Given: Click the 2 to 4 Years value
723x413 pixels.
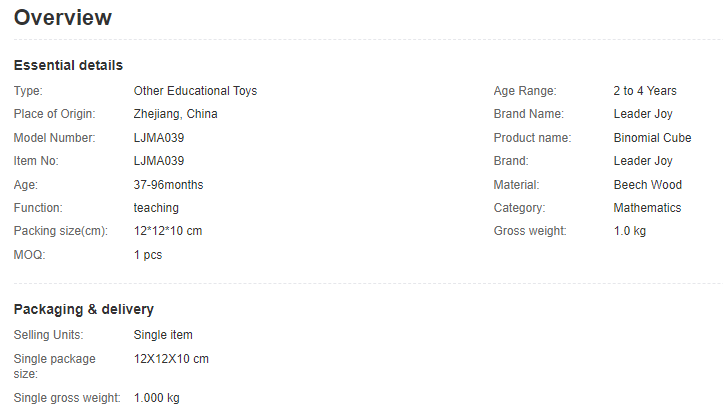Looking at the screenshot, I should (645, 91).
